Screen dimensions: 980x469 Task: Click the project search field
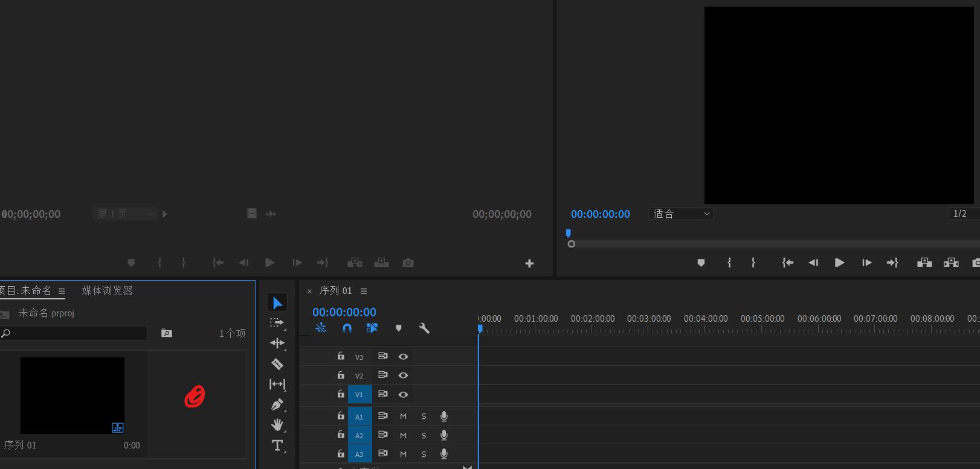[73, 333]
